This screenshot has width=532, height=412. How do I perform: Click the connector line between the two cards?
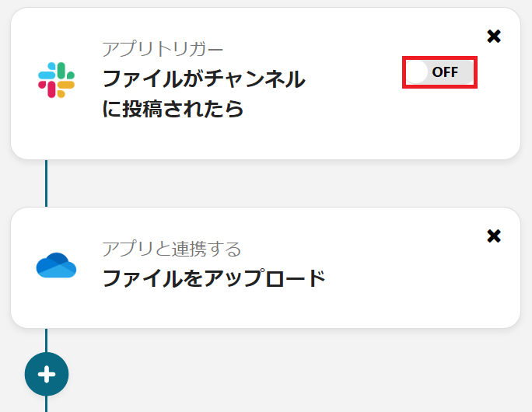pyautogui.click(x=47, y=183)
